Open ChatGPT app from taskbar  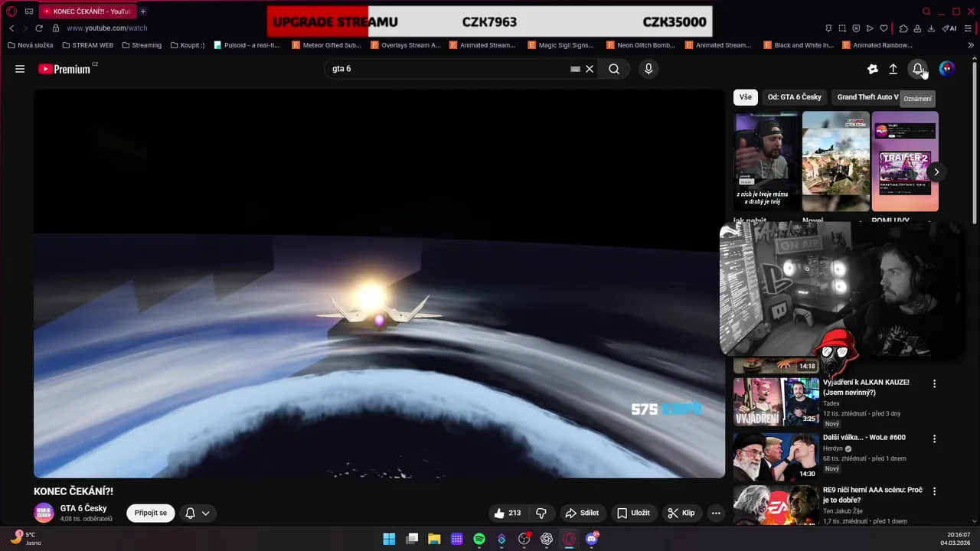click(x=547, y=539)
